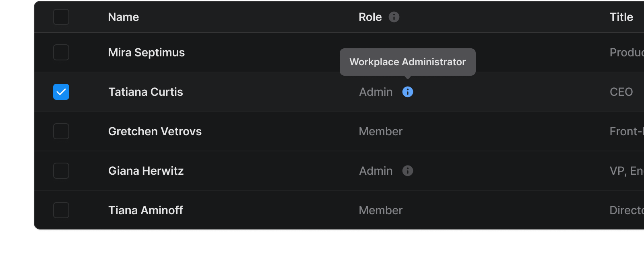This screenshot has height=277, width=644.
Task: Click the CEO title cell
Action: tap(621, 92)
